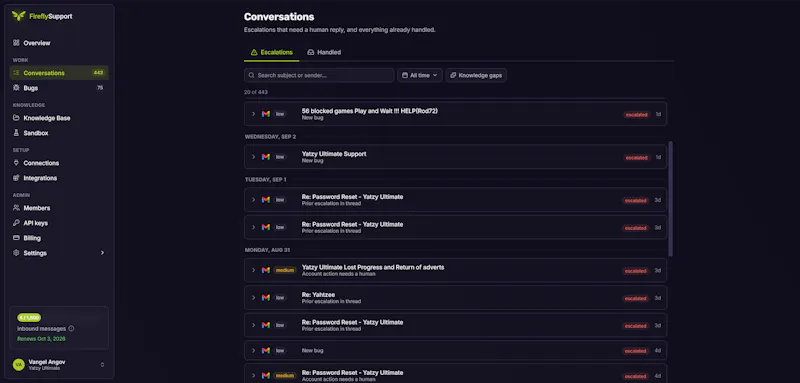Open Sandbox via its flask icon
Screen dimensions: 800x383
coord(16,133)
